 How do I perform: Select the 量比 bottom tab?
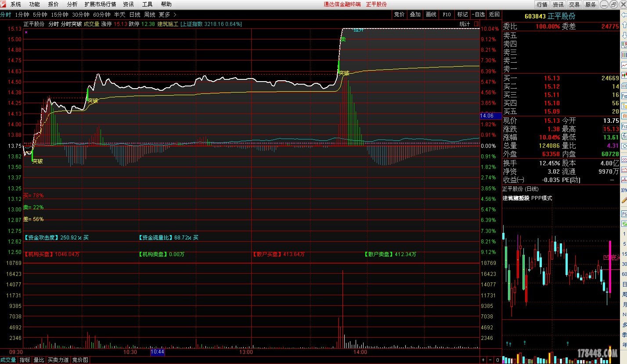point(39,360)
